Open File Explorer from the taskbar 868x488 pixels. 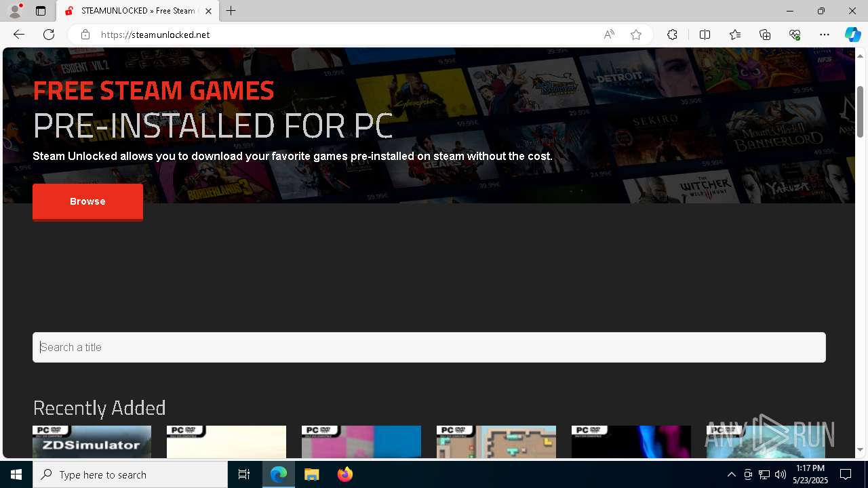click(311, 474)
